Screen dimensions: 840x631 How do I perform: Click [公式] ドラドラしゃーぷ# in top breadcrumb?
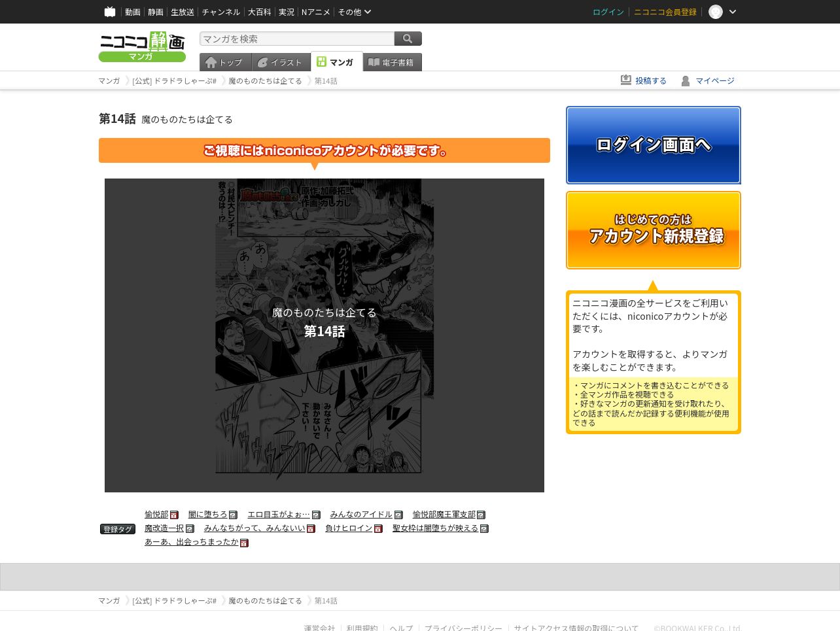point(174,80)
